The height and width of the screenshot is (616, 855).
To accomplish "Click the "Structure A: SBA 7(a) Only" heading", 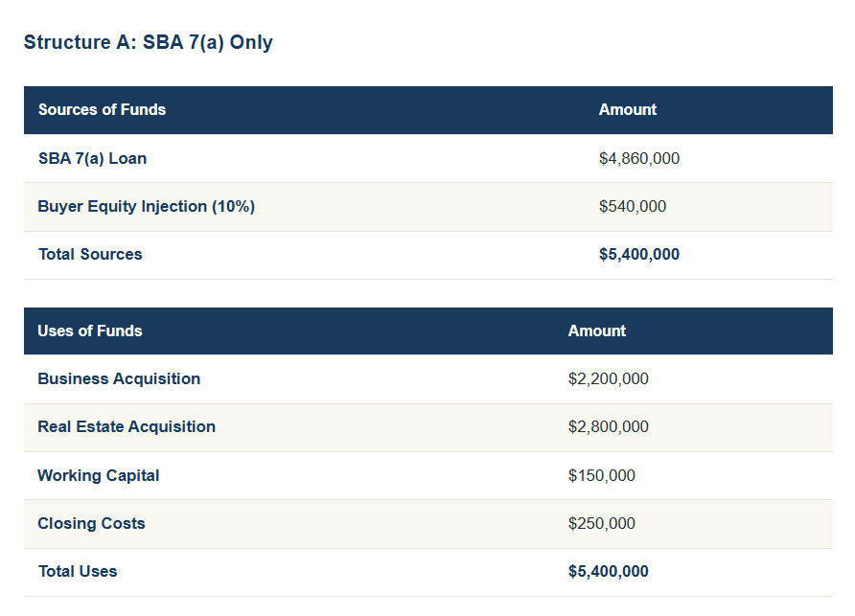I will [x=148, y=42].
